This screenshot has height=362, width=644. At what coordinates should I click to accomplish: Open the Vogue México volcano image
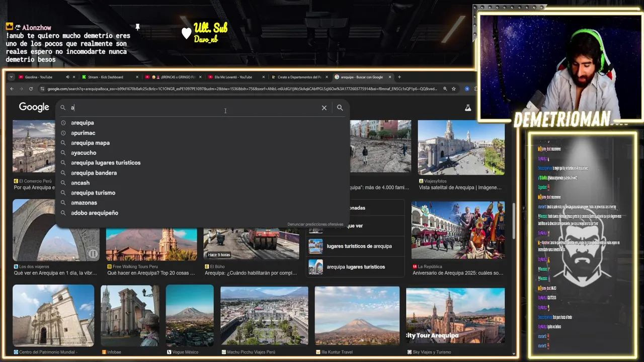[190, 315]
